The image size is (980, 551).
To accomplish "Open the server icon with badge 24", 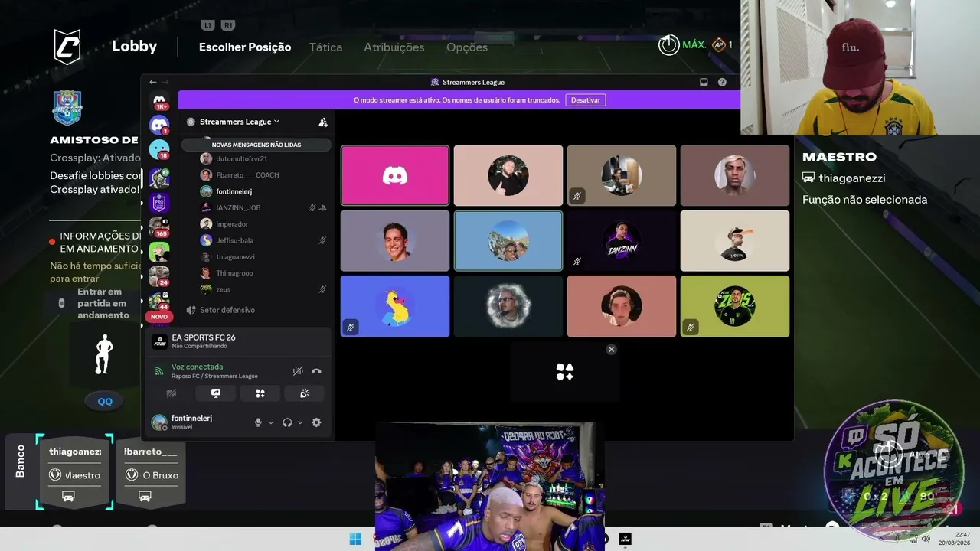I will pos(159,276).
